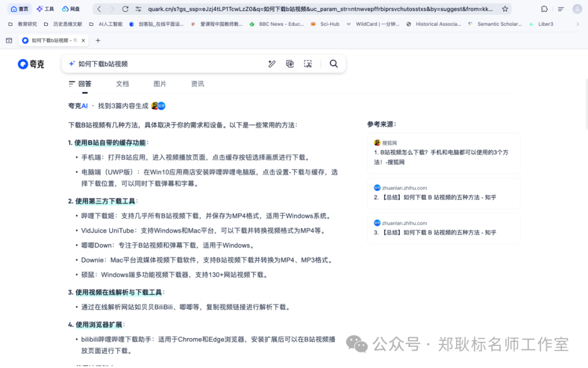Open the reading list icon beside profile
588x368 pixels.
[561, 9]
